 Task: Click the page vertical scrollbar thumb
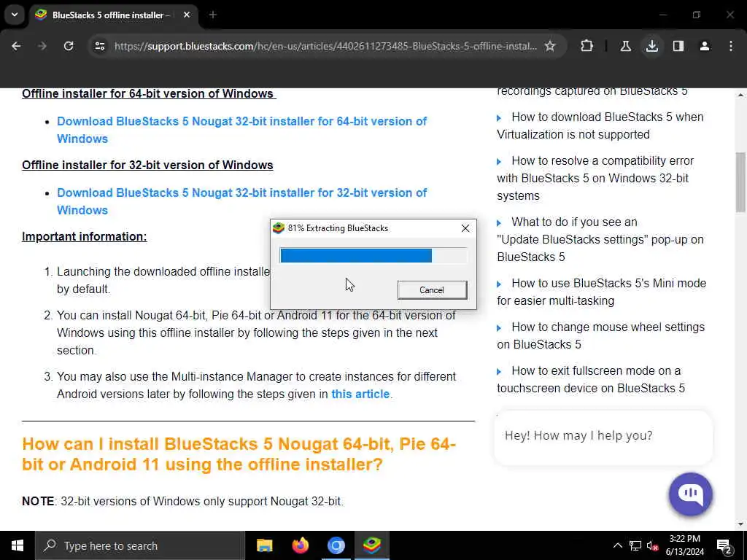point(740,182)
